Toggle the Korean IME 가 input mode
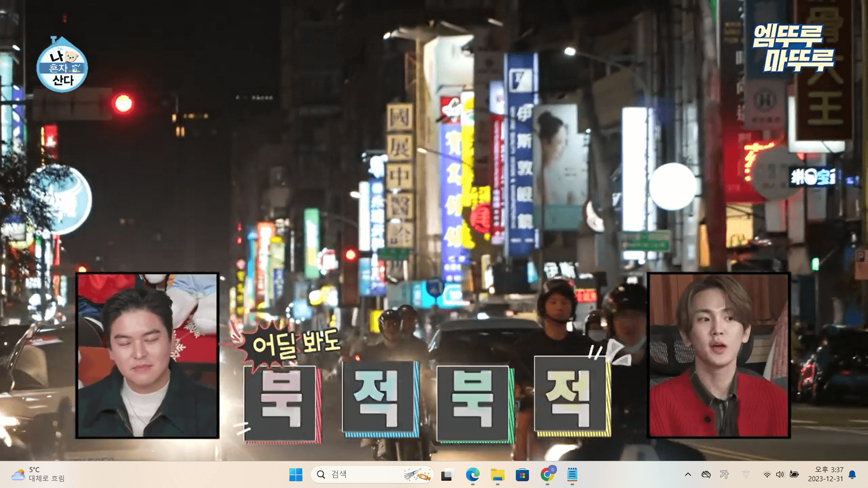 click(x=724, y=474)
